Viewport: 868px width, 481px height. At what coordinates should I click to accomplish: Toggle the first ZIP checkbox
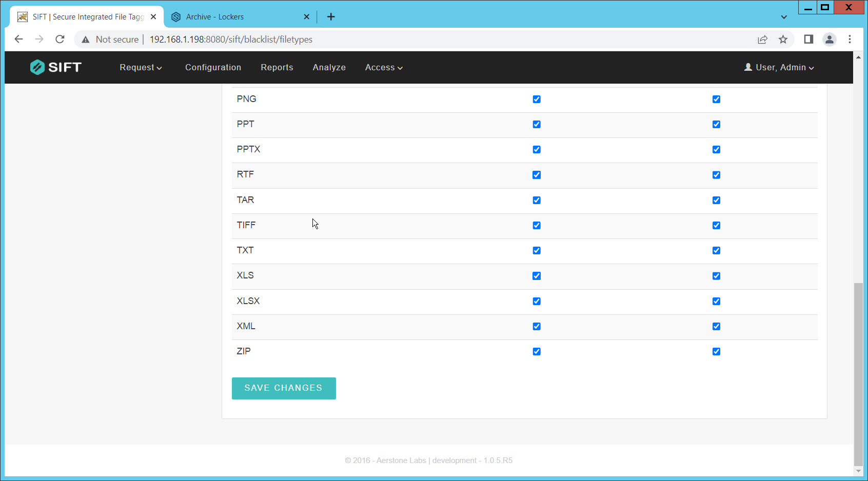[537, 352]
